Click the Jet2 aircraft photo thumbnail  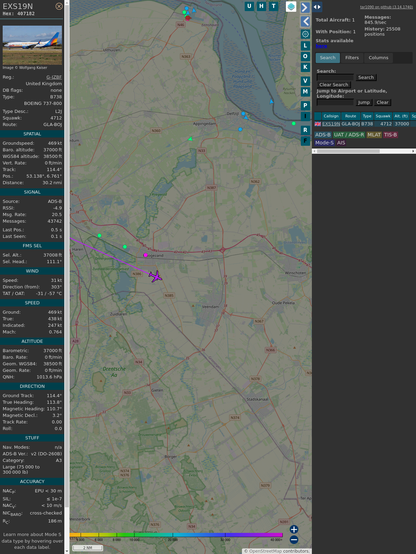(32, 45)
